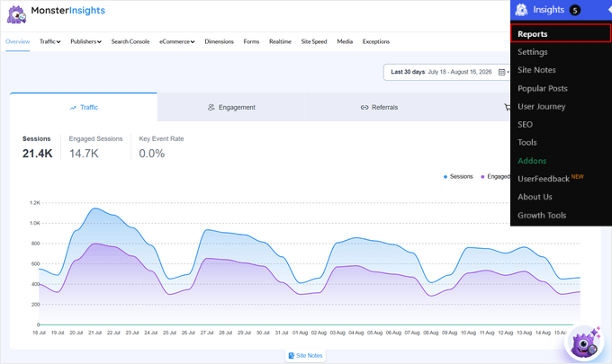Open the date range calendar icon

click(x=502, y=72)
